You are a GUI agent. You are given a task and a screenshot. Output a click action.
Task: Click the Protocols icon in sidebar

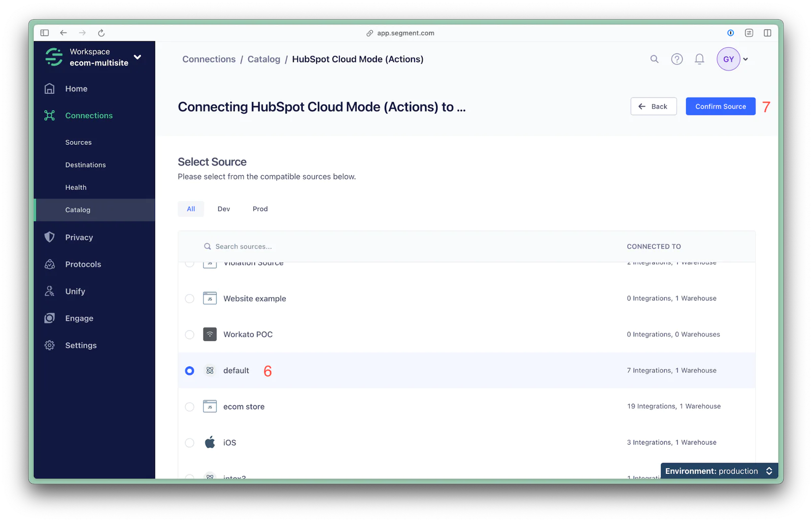[x=50, y=264]
